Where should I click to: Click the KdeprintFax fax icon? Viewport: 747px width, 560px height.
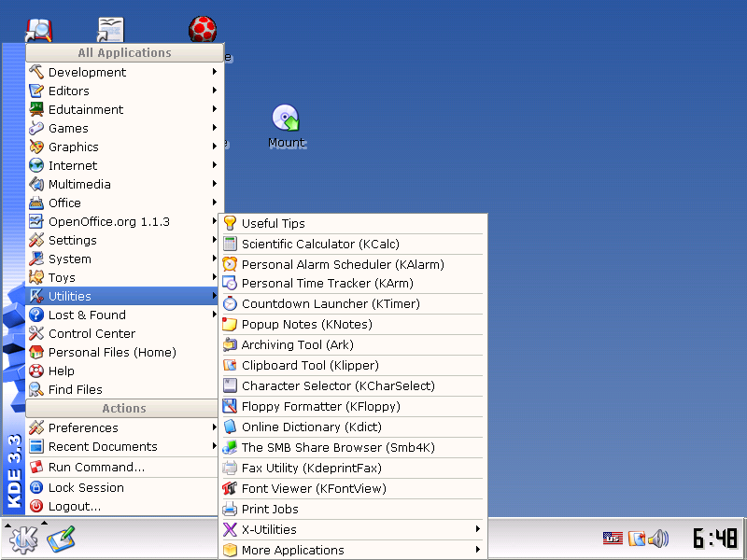(230, 468)
